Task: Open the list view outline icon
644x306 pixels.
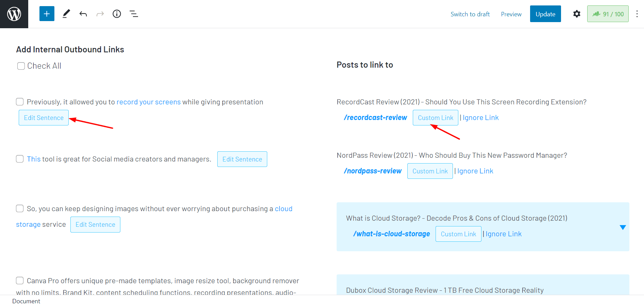Action: [134, 14]
